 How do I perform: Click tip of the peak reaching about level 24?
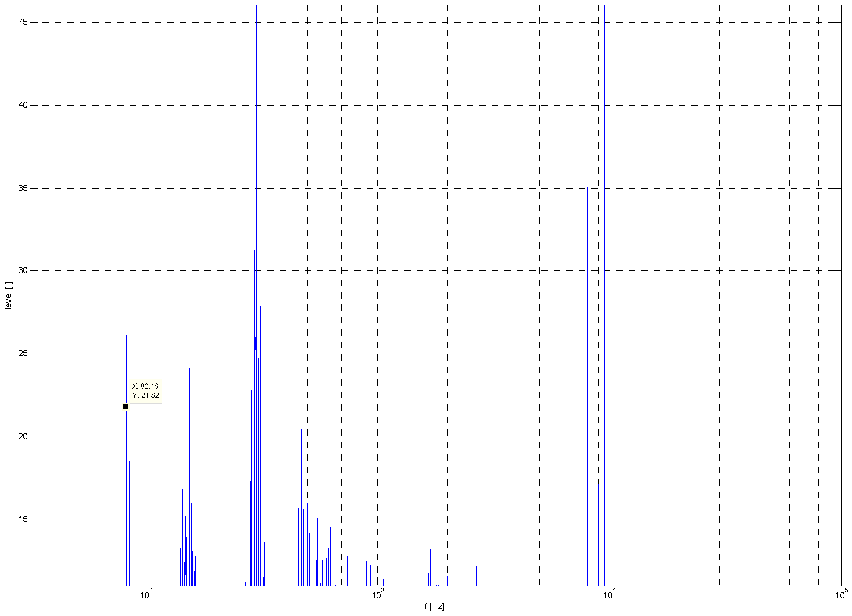click(190, 369)
